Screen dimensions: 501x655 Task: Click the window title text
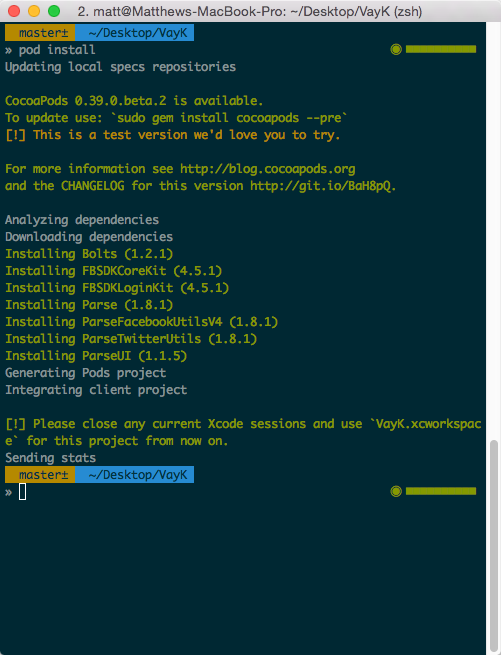tap(250, 11)
